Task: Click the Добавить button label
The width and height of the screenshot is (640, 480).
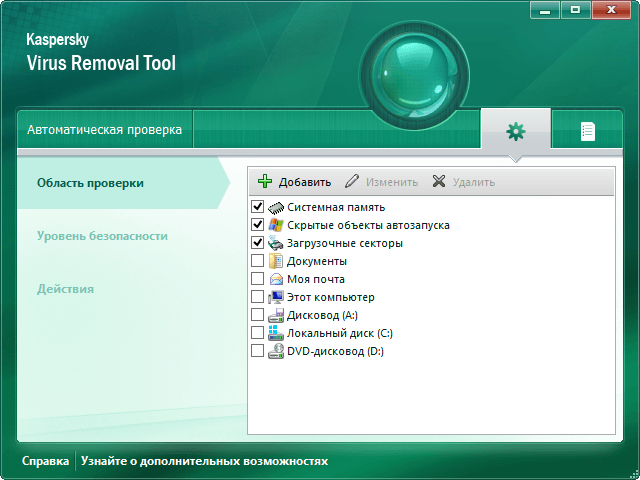Action: (x=305, y=182)
